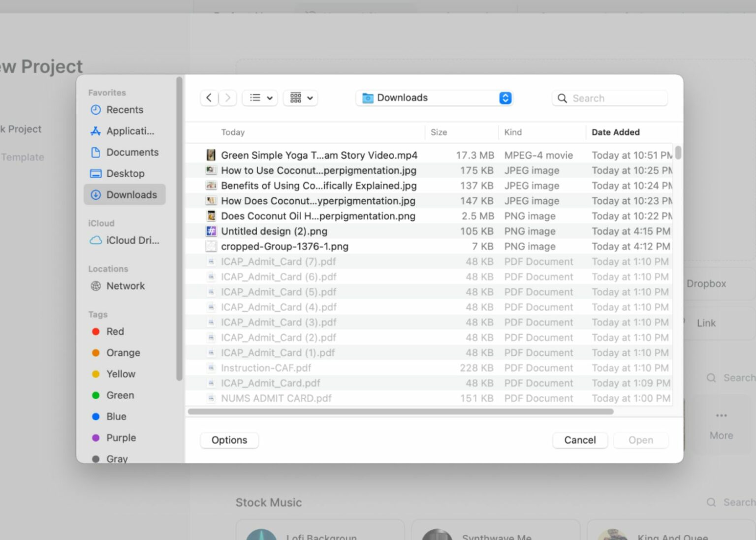Viewport: 756px width, 540px height.
Task: Select Downloads in sidebar
Action: 125,194
